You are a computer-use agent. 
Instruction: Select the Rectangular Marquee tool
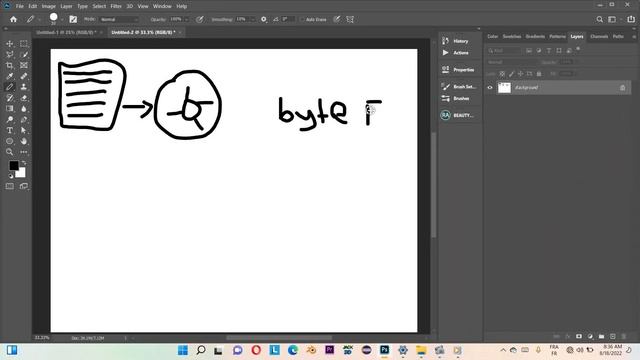[24, 44]
